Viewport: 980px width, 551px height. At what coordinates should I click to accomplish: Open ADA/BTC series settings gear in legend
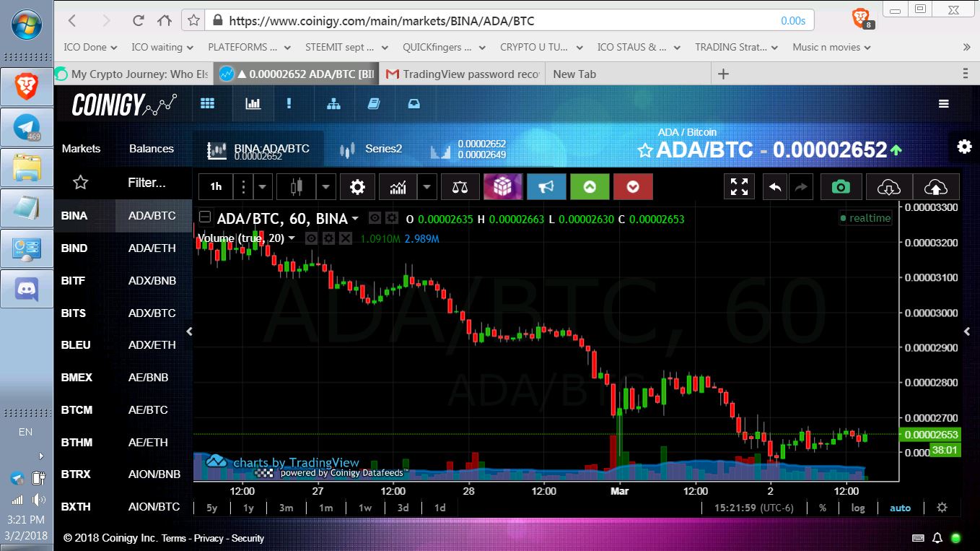pyautogui.click(x=391, y=217)
